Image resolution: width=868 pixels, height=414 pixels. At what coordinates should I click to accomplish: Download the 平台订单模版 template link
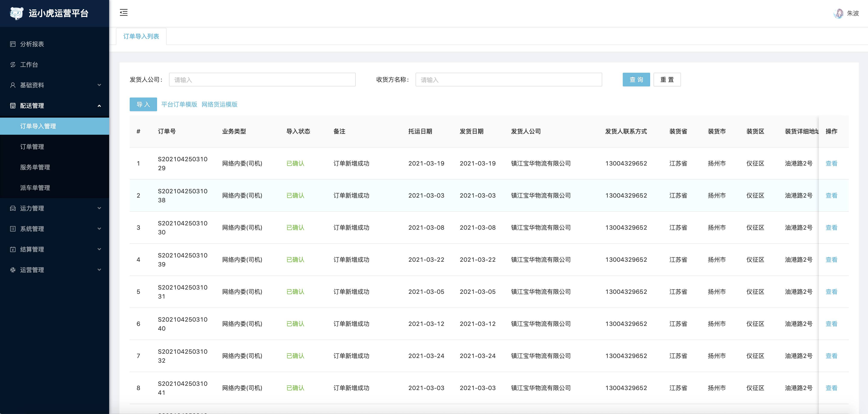(x=179, y=104)
